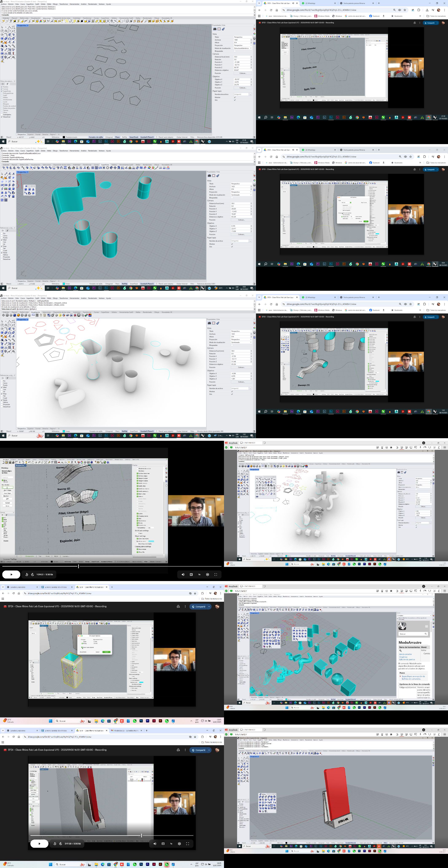Viewport: 448px width, 868px height.
Task: Enter fullscreen on the 1:09:32 video player
Action: click(x=216, y=575)
